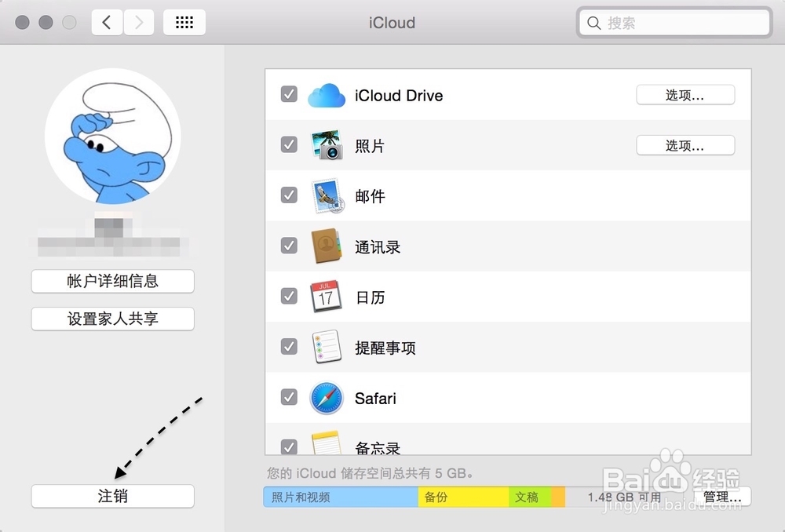Uncheck the 提醒事项 checkbox
Viewport: 785px width, 532px height.
click(289, 346)
